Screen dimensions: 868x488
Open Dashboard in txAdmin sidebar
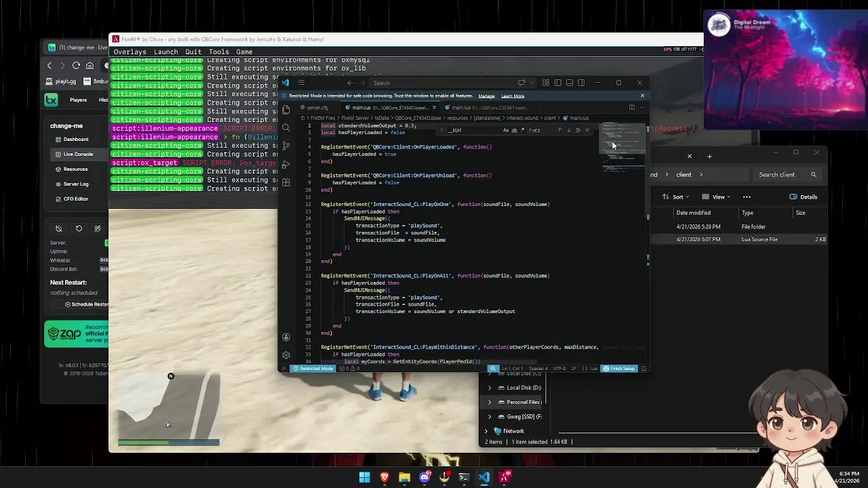72,139
